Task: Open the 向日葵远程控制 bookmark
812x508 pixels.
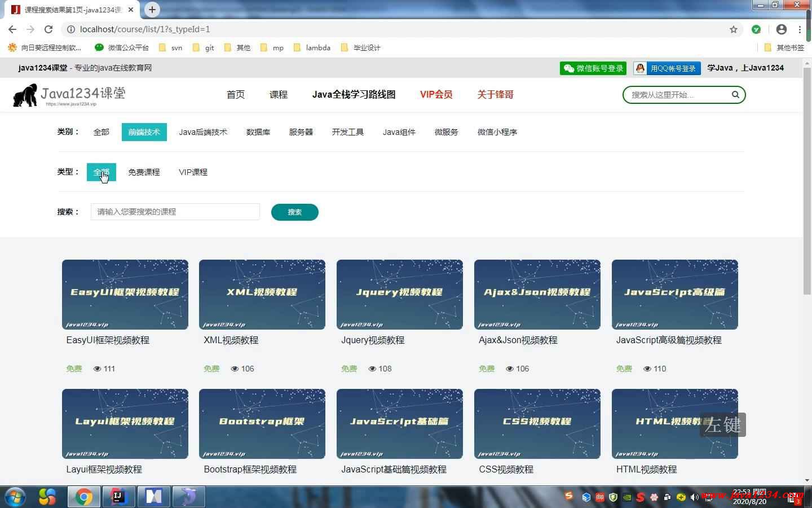Action: pos(45,48)
